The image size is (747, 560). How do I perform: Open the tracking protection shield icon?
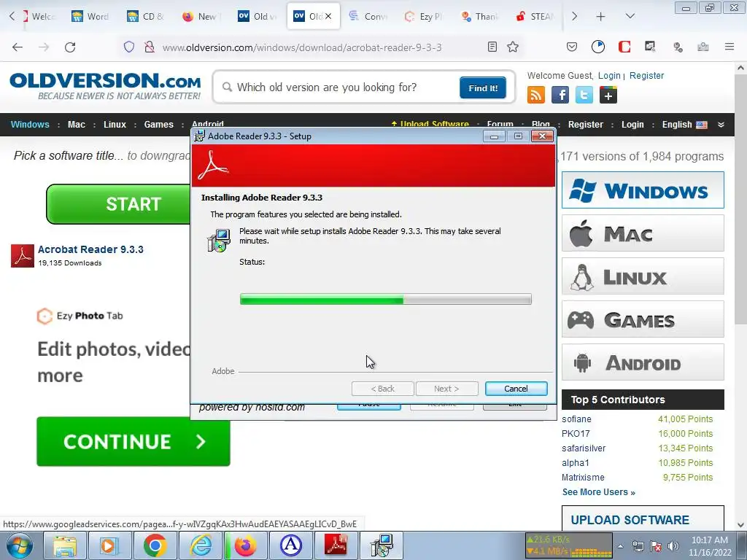click(x=129, y=47)
